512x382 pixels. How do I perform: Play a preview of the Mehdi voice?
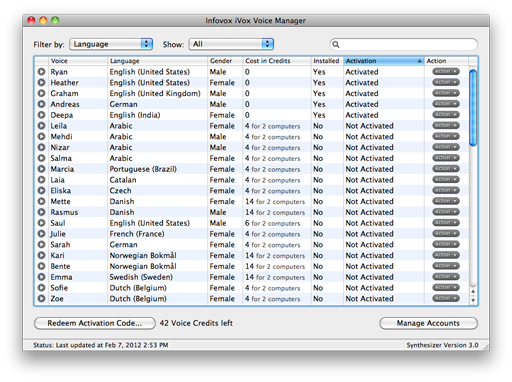coord(41,136)
